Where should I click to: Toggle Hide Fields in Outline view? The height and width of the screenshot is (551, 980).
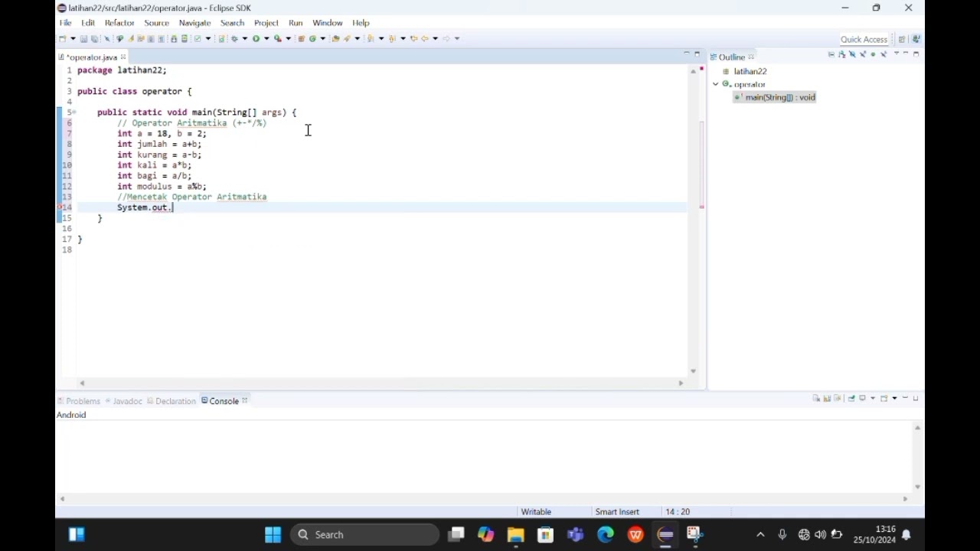(852, 54)
